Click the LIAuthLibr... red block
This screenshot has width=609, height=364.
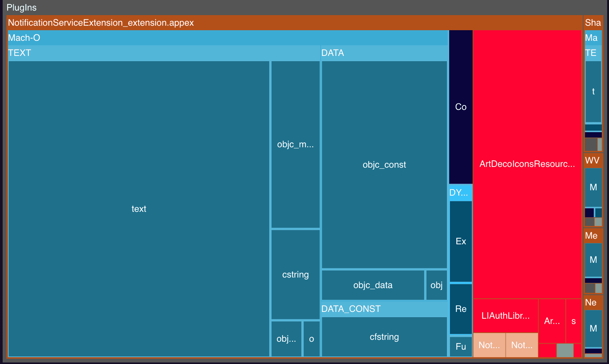tap(505, 316)
